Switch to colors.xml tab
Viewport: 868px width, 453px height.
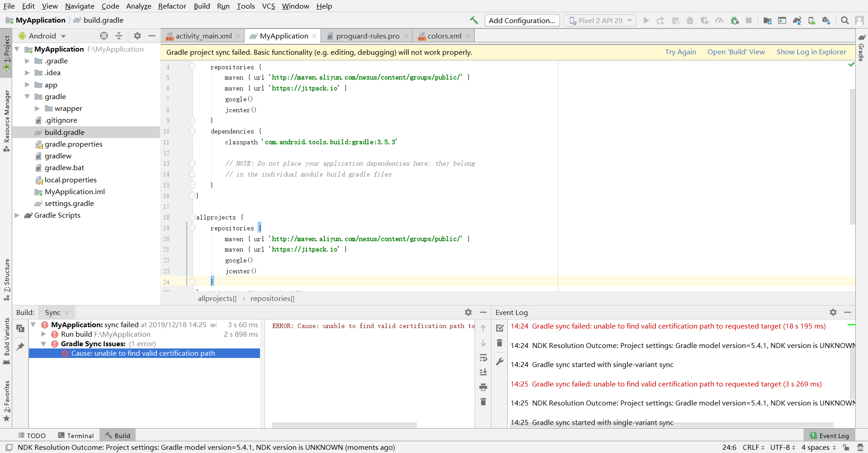(444, 36)
